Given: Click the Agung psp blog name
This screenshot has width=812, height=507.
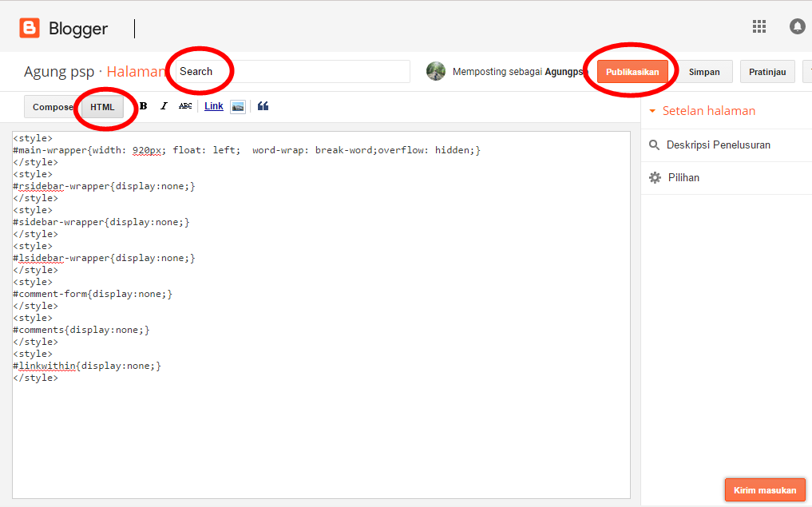Looking at the screenshot, I should (59, 72).
